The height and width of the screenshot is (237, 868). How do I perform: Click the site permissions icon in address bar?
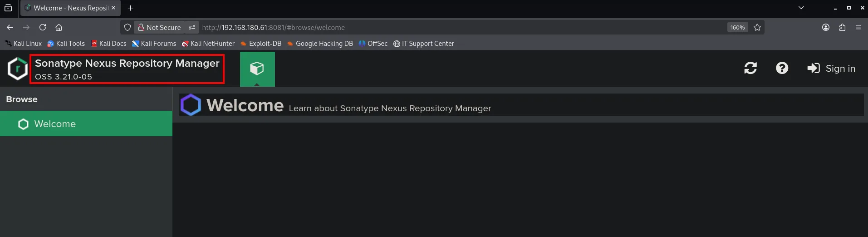[x=192, y=27]
